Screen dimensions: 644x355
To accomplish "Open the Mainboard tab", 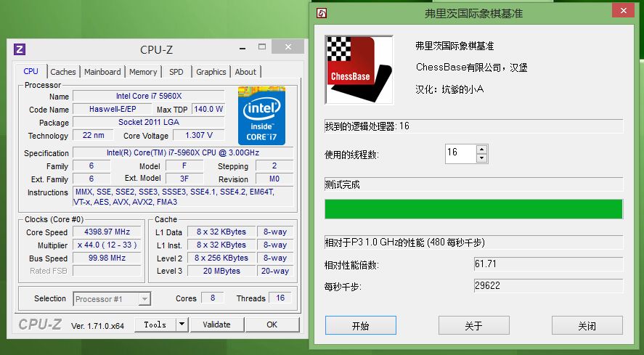I will tap(102, 72).
